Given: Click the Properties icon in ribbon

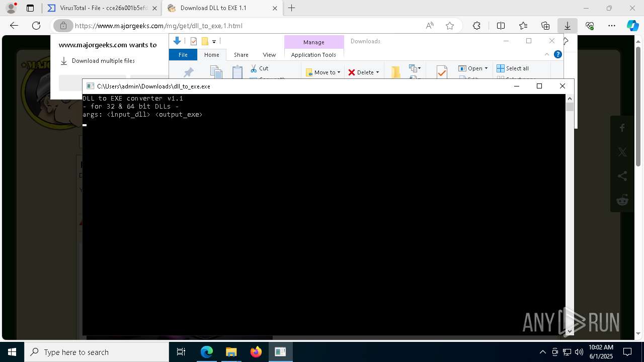Looking at the screenshot, I should coord(441,72).
